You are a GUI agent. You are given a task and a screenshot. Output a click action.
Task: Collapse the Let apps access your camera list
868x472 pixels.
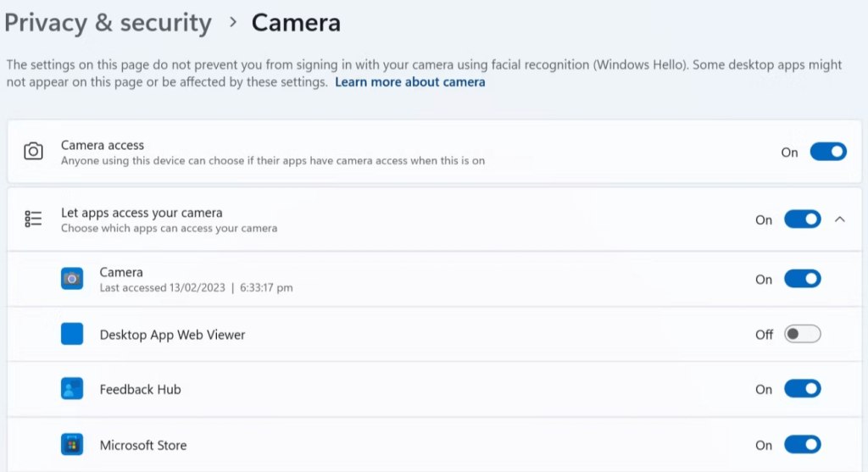tap(840, 219)
